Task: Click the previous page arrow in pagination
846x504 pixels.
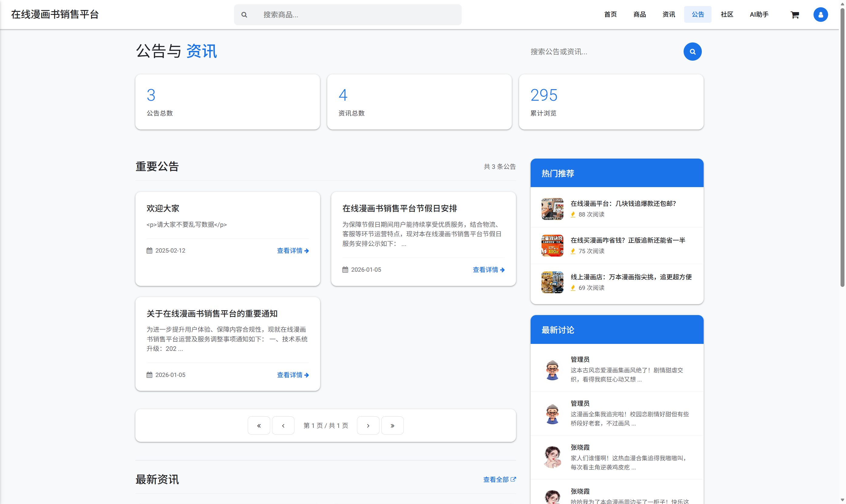Action: click(x=283, y=425)
